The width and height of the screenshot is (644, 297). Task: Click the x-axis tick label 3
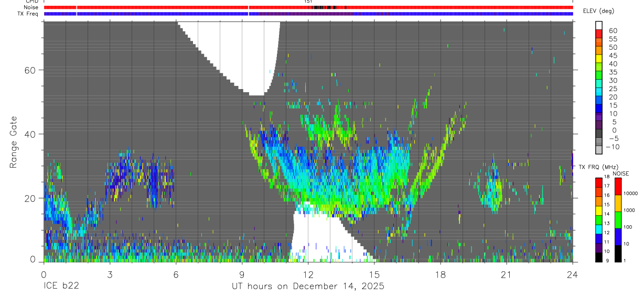110,274
